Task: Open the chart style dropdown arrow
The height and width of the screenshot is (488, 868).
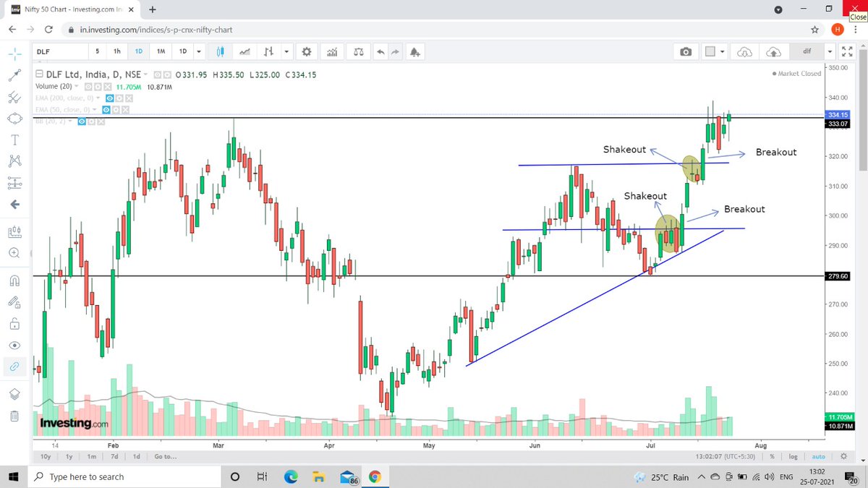Action: [286, 51]
